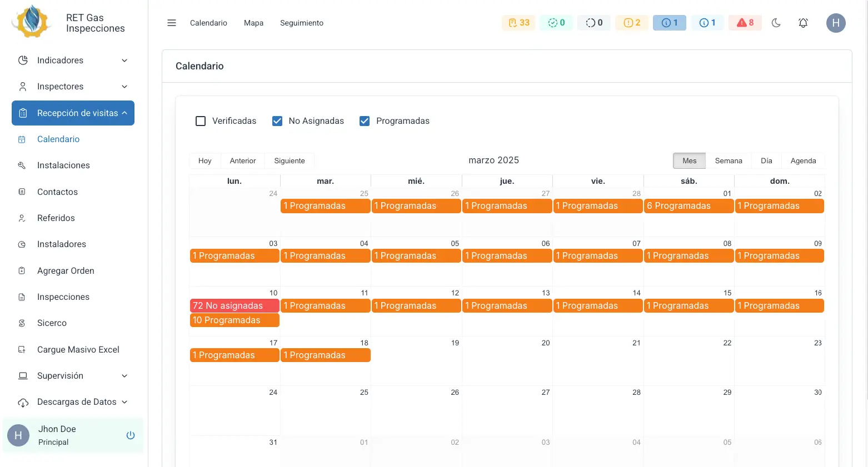Switch to Semana calendar view
The image size is (868, 467).
click(x=729, y=160)
